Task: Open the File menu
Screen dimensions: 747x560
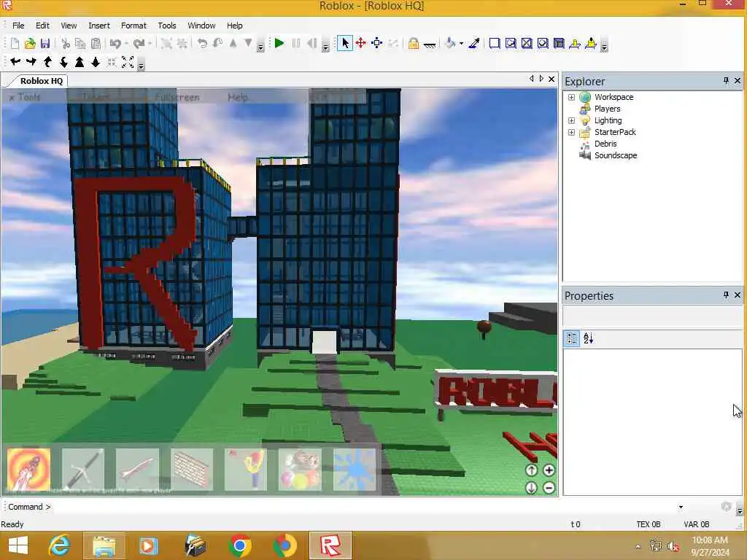Action: 18,26
